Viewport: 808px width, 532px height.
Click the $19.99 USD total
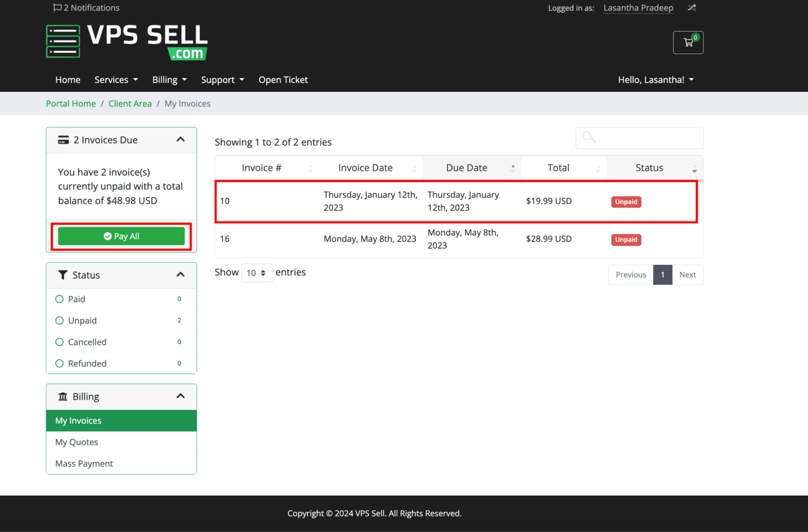tap(549, 201)
